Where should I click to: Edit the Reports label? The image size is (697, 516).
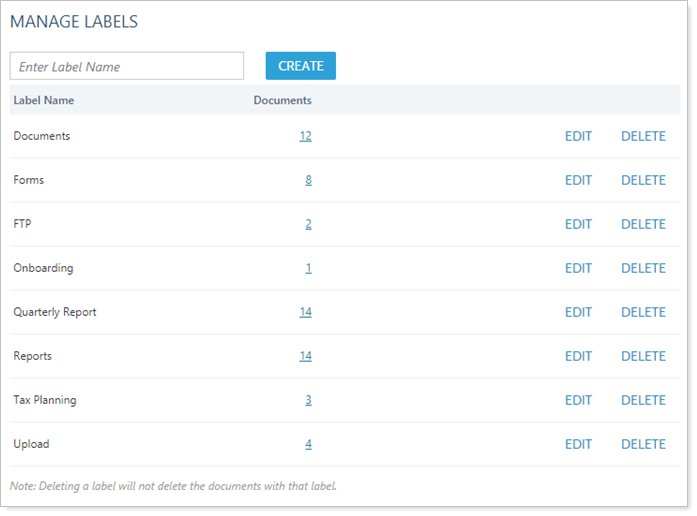coord(578,356)
